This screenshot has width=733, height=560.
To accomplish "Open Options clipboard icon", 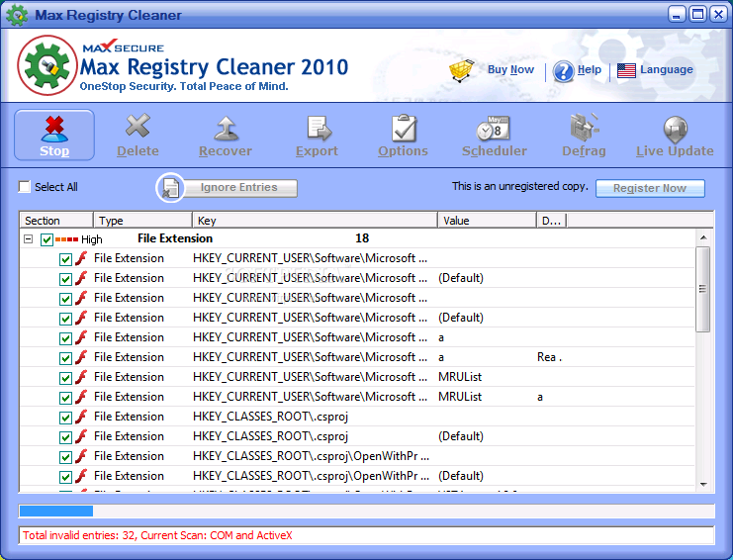I will (x=404, y=128).
